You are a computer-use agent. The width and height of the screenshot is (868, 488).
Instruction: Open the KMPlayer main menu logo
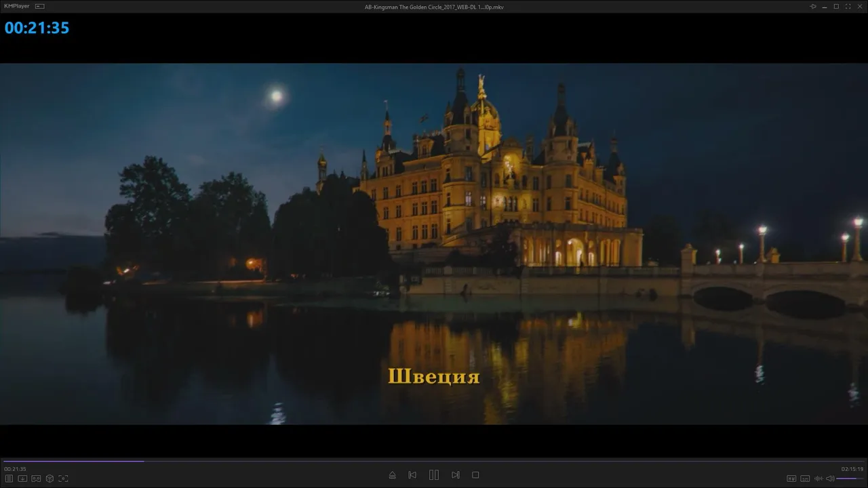16,6
